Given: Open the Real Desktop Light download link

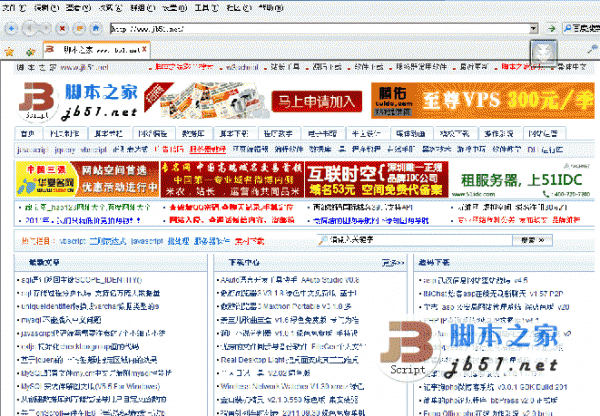Looking at the screenshot, I should pyautogui.click(x=289, y=360).
